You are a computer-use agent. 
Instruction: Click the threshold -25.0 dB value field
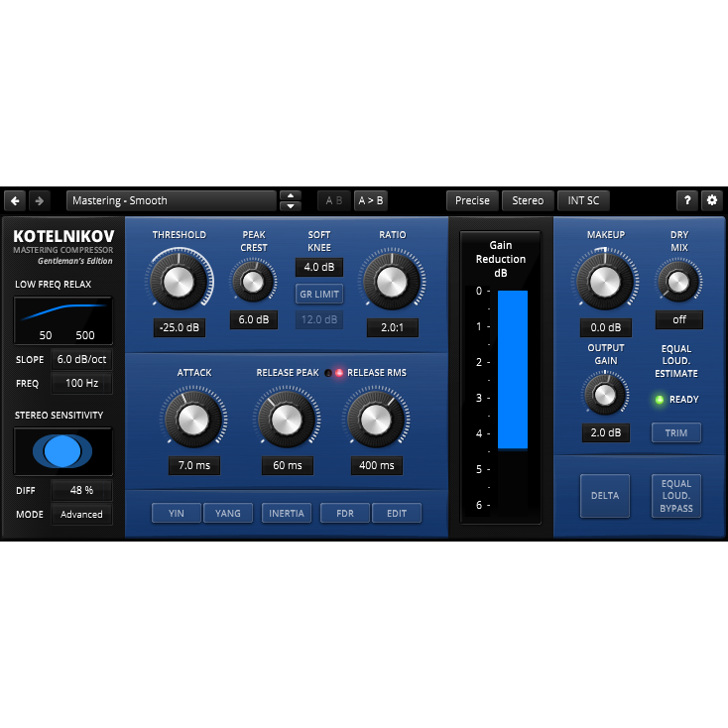[x=180, y=328]
